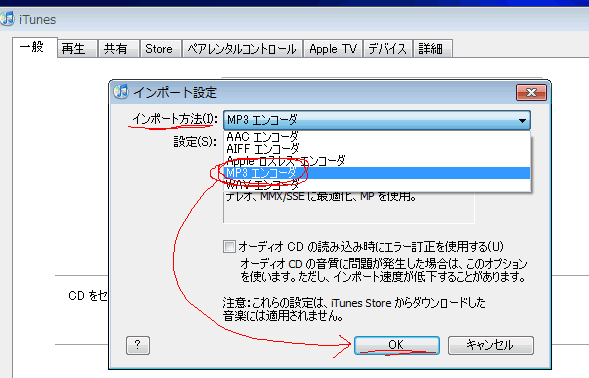Go to the ペアレンタルコントロール tab
The width and height of the screenshot is (589, 378).
pos(242,48)
